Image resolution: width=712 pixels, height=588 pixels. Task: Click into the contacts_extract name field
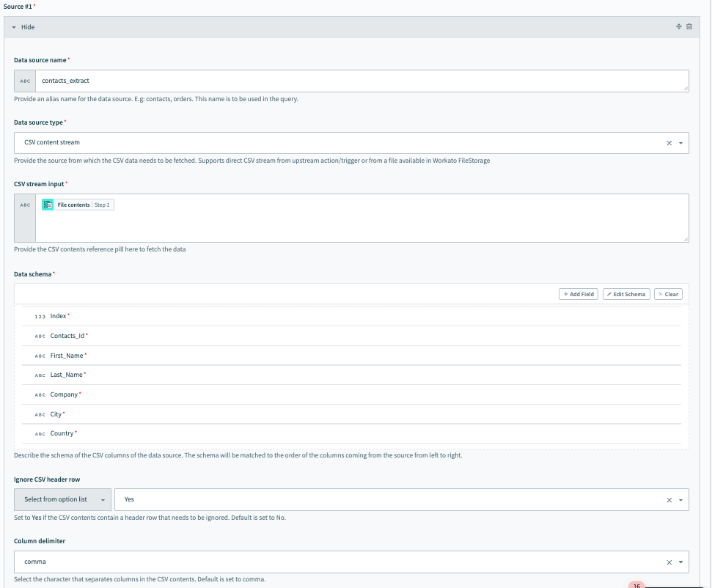tap(359, 81)
